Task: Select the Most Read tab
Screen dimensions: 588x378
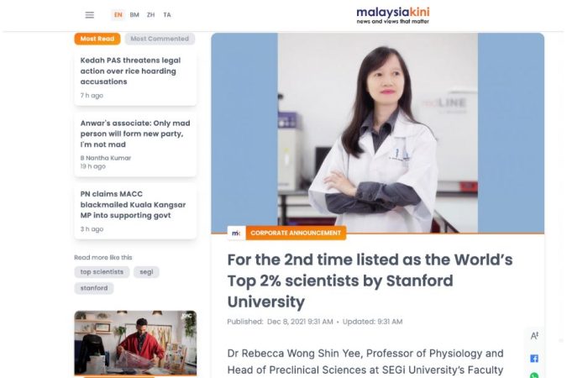Action: point(97,39)
